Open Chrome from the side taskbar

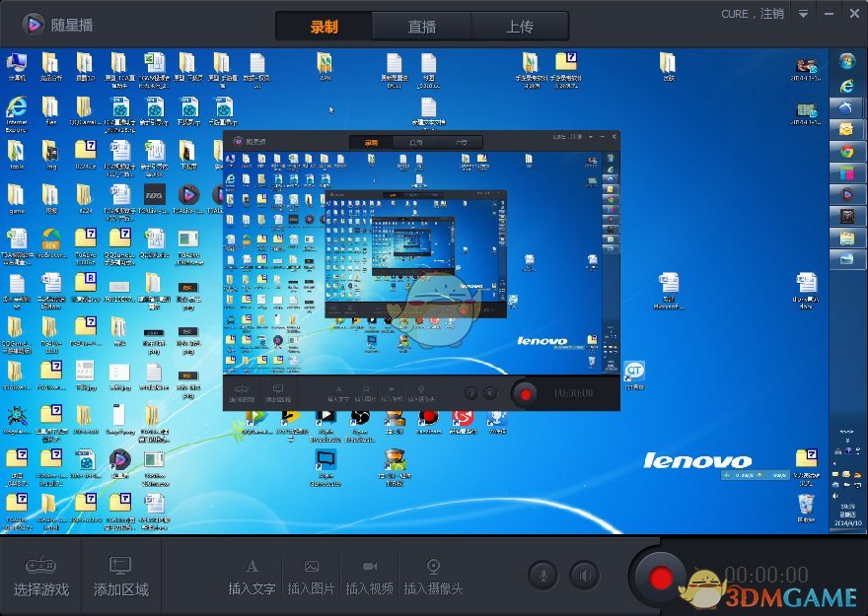tap(846, 152)
